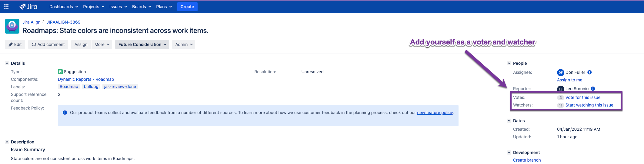The height and width of the screenshot is (164, 644).
Task: Click the Assign button
Action: click(x=81, y=44)
